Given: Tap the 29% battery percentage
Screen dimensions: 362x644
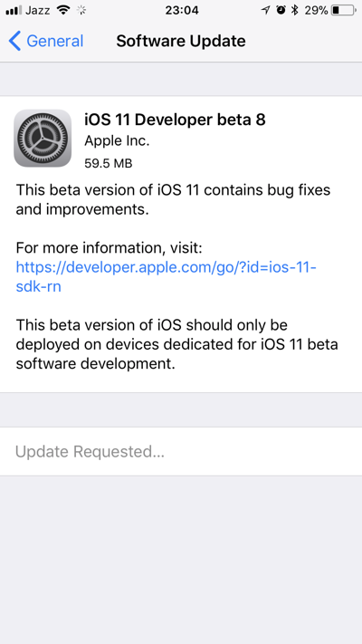Looking at the screenshot, I should coord(316,10).
